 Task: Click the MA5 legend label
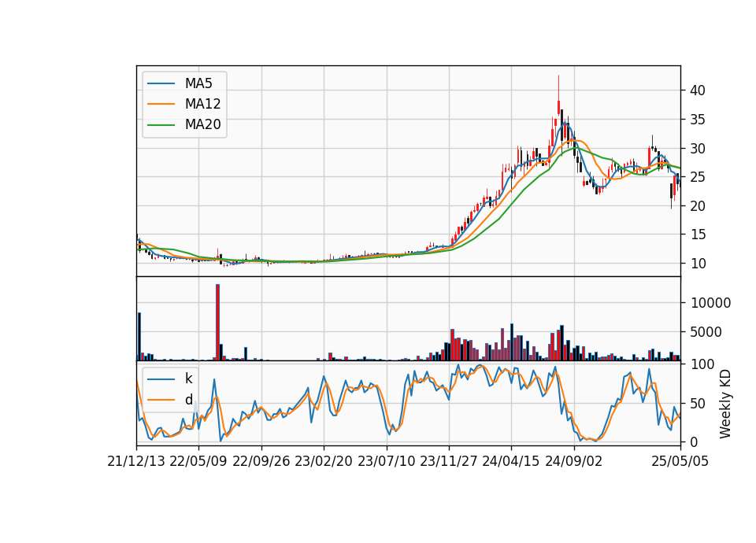[198, 83]
